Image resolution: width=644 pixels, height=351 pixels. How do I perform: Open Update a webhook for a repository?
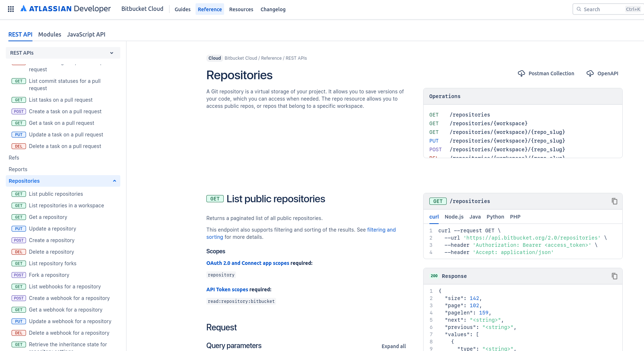[70, 321]
